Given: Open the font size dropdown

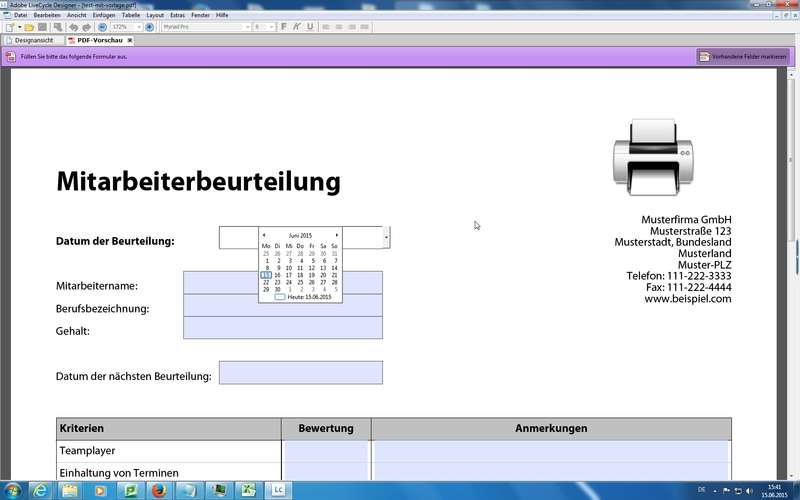Looking at the screenshot, I should (x=271, y=27).
